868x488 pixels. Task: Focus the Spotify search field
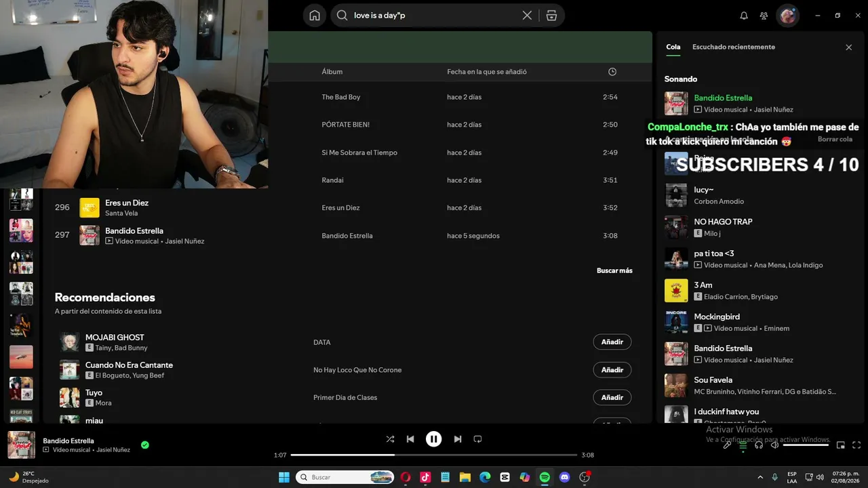[434, 16]
